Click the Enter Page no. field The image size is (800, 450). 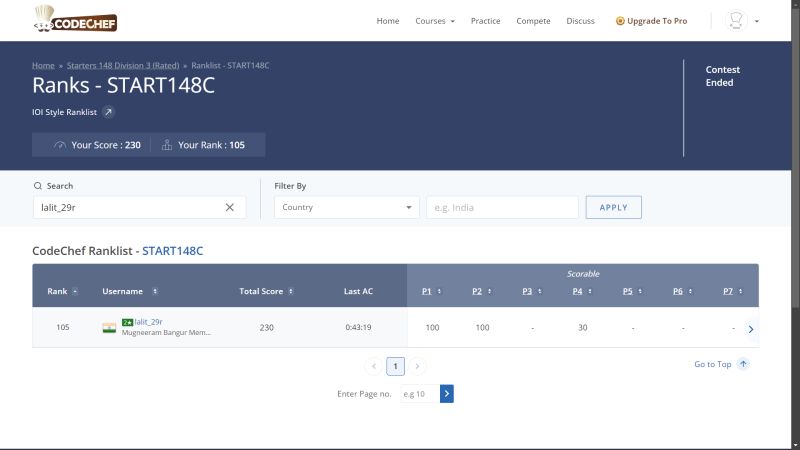pyautogui.click(x=419, y=394)
